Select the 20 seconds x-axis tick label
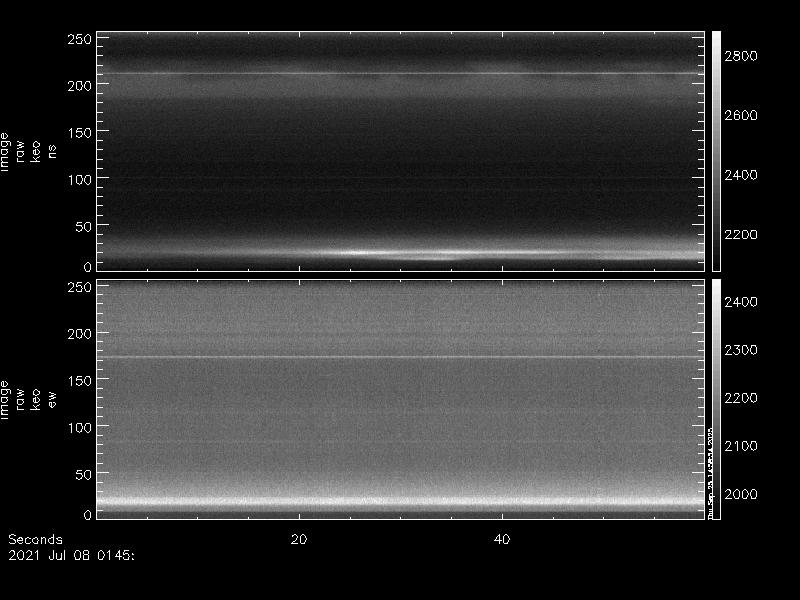800x600 pixels. pos(298,539)
